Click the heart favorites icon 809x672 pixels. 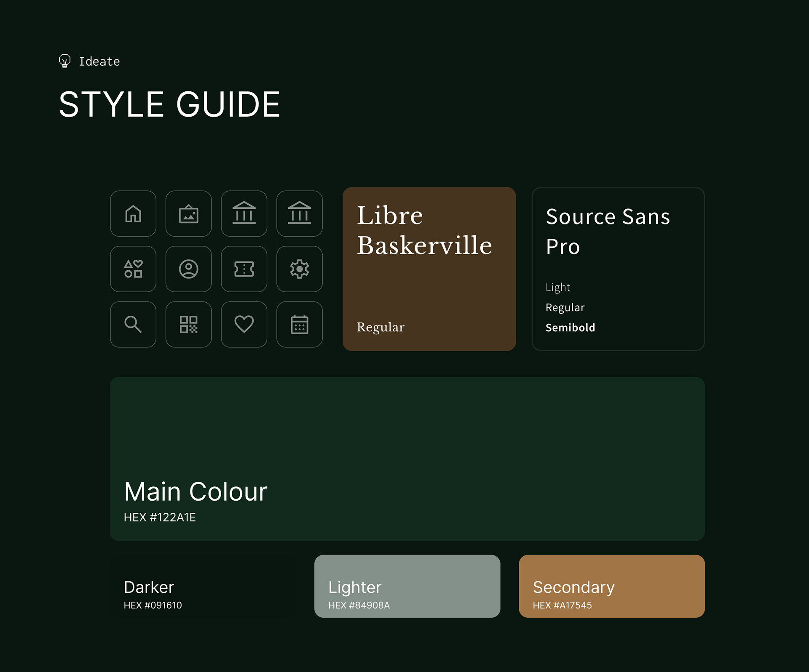[244, 324]
